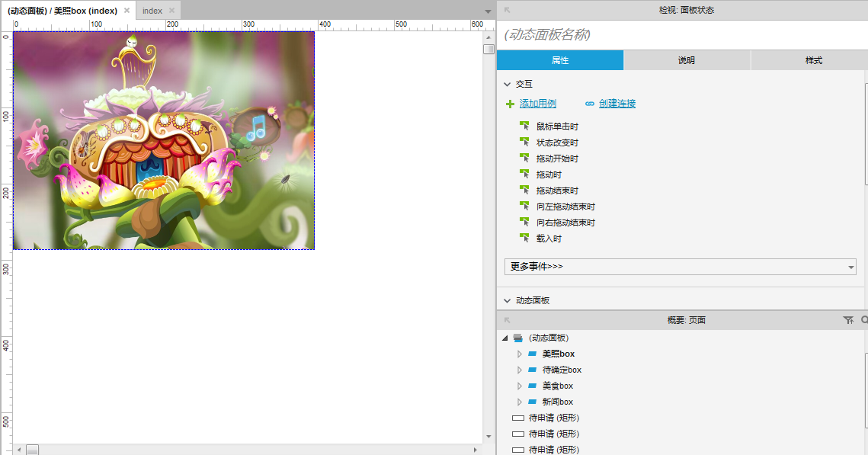The height and width of the screenshot is (455, 868).
Task: Click the canvas vertical scrollbar up arrow
Action: tap(488, 37)
